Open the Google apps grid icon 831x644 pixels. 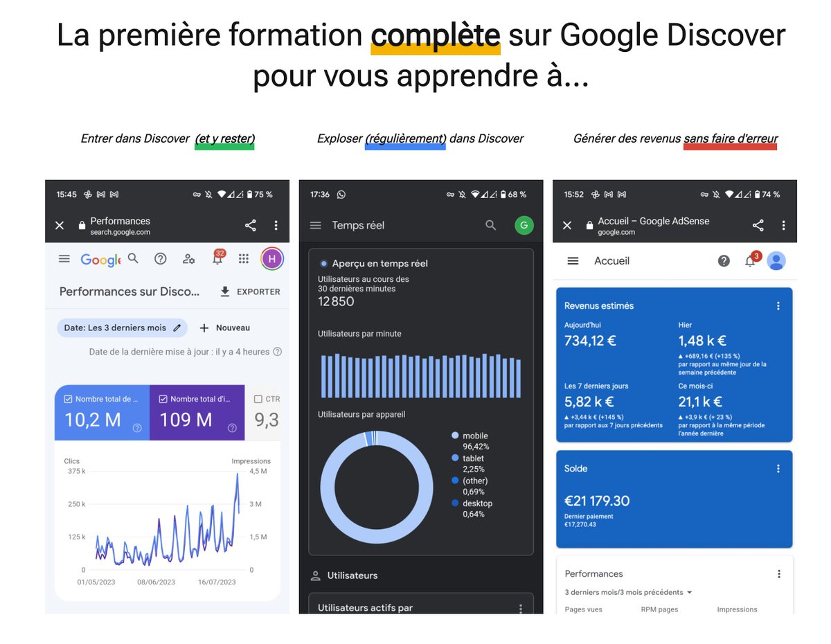(x=244, y=258)
